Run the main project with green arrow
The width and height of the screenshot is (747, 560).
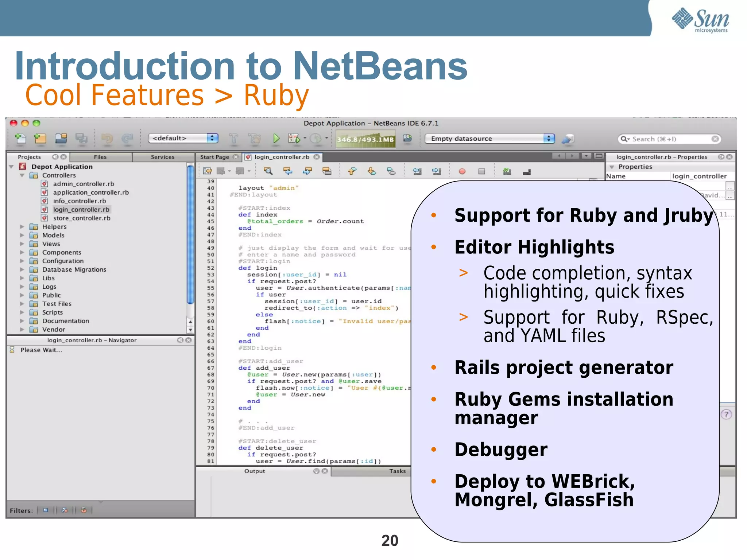pyautogui.click(x=276, y=139)
